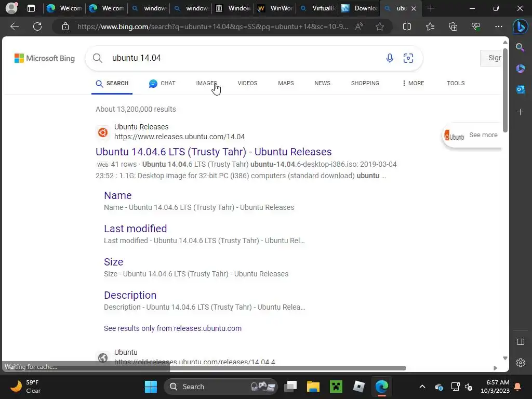532x399 pixels.
Task: Switch to the Download tab
Action: (x=359, y=8)
